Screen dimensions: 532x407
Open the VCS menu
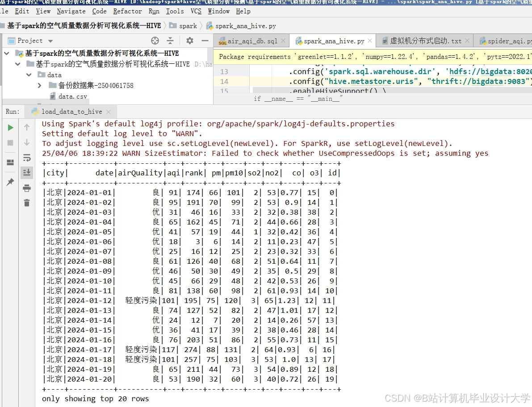196,11
